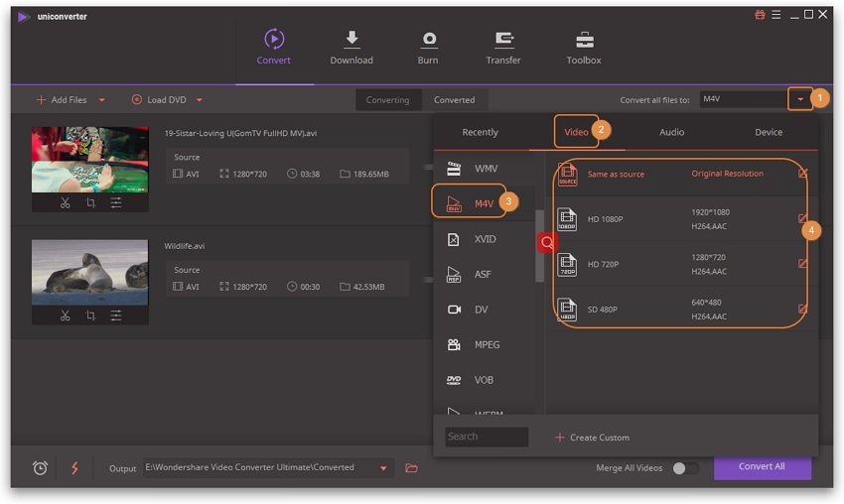This screenshot has height=504, width=844.
Task: Open effects settings for Wildlife.avi
Action: (116, 315)
